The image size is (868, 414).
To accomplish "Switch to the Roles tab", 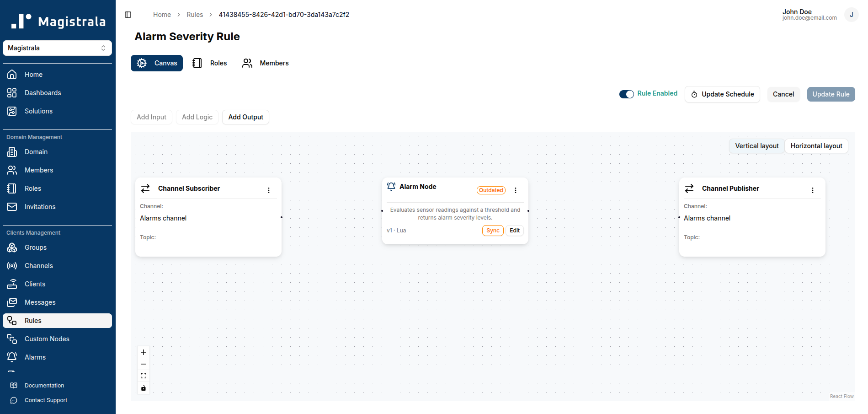I will tap(210, 63).
